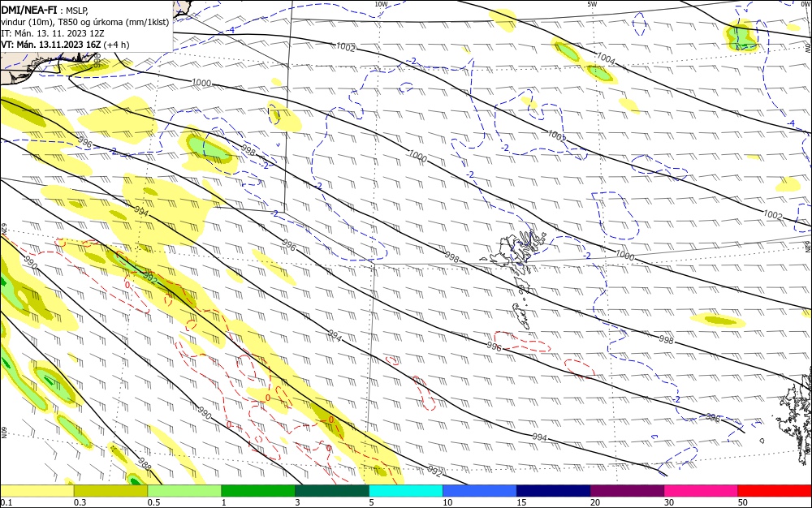Image resolution: width=812 pixels, height=508 pixels.
Task: Click the cyan 5 mm legend swatch
Action: (406, 491)
